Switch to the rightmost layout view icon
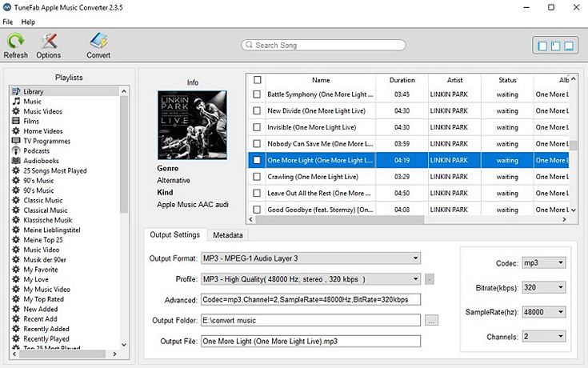This screenshot has width=588, height=368. tap(568, 46)
